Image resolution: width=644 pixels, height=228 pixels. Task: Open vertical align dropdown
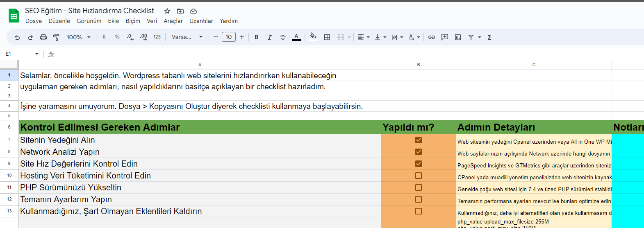tap(381, 37)
